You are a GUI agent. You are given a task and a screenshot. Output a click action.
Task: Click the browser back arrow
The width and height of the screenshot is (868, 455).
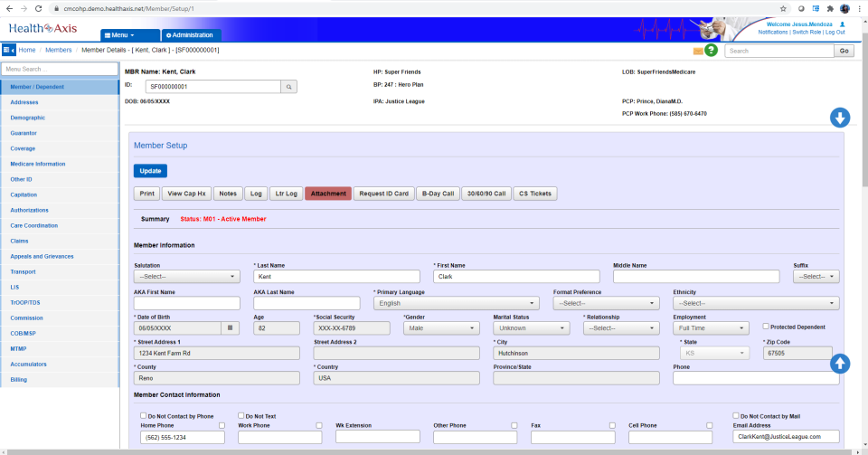pyautogui.click(x=9, y=8)
